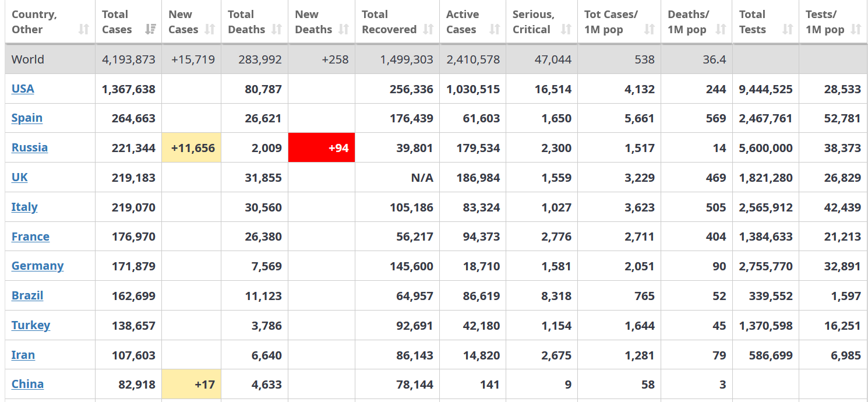Click the Tests/1M pop sort arrows
This screenshot has width=868, height=402.
point(856,29)
